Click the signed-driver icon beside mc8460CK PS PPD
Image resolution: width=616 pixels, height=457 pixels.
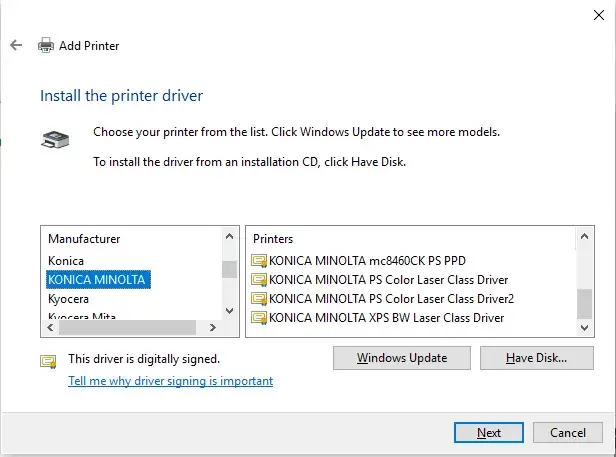coord(259,261)
